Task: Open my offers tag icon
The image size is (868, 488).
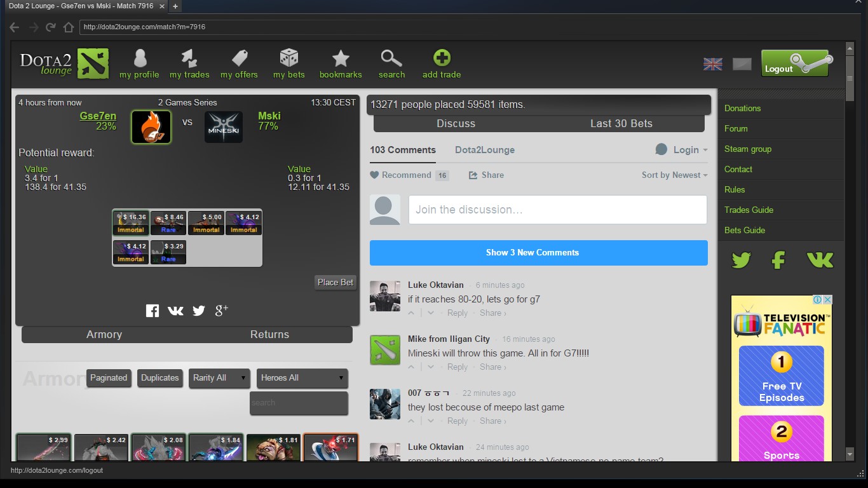Action: pyautogui.click(x=240, y=58)
